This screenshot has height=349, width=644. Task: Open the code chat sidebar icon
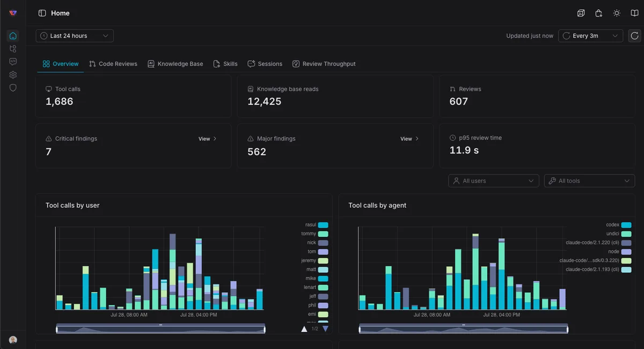[13, 62]
